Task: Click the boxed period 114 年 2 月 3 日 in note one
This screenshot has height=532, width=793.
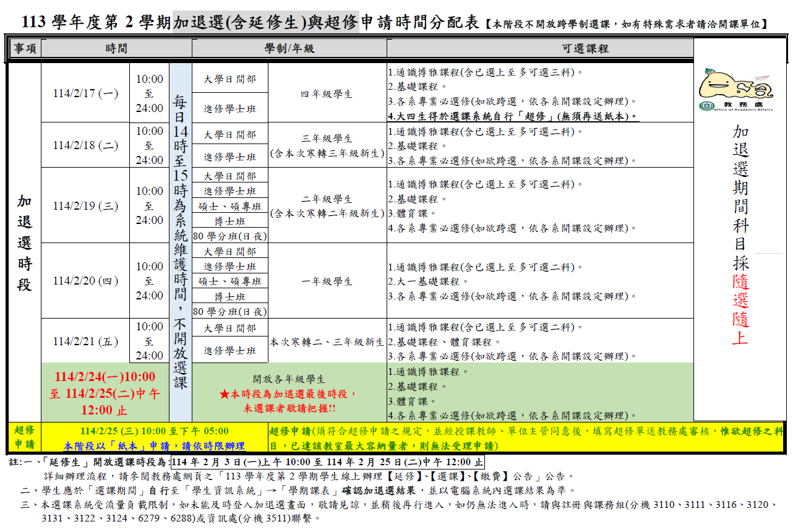Action: [327, 462]
